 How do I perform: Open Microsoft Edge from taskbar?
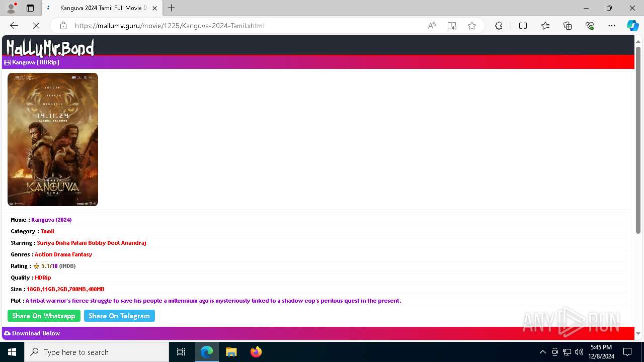[207, 352]
